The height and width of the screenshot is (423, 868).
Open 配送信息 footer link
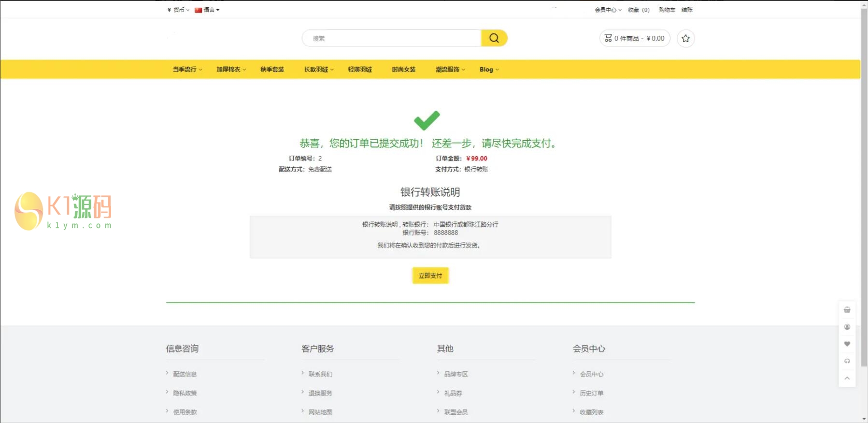point(185,374)
